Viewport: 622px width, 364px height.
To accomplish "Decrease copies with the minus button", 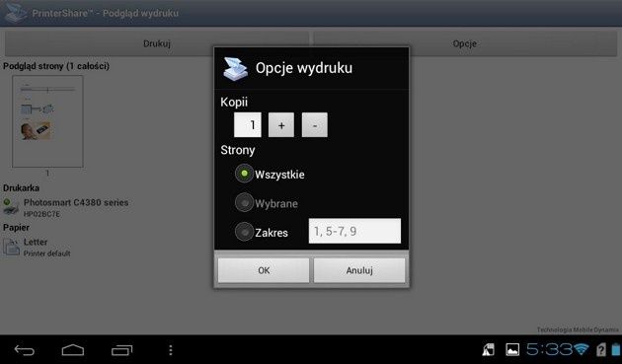I will click(315, 125).
